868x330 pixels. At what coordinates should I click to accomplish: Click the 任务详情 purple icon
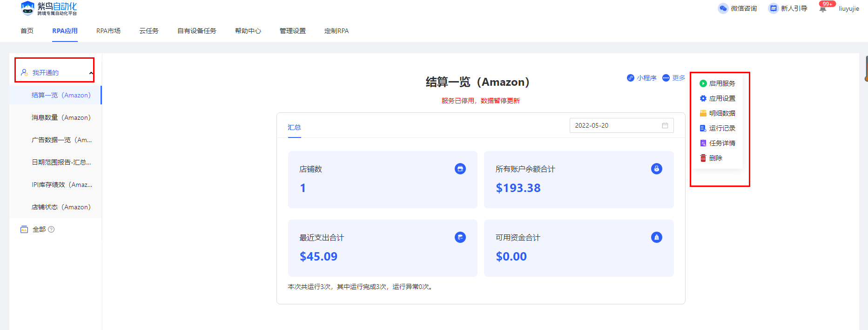(x=703, y=143)
